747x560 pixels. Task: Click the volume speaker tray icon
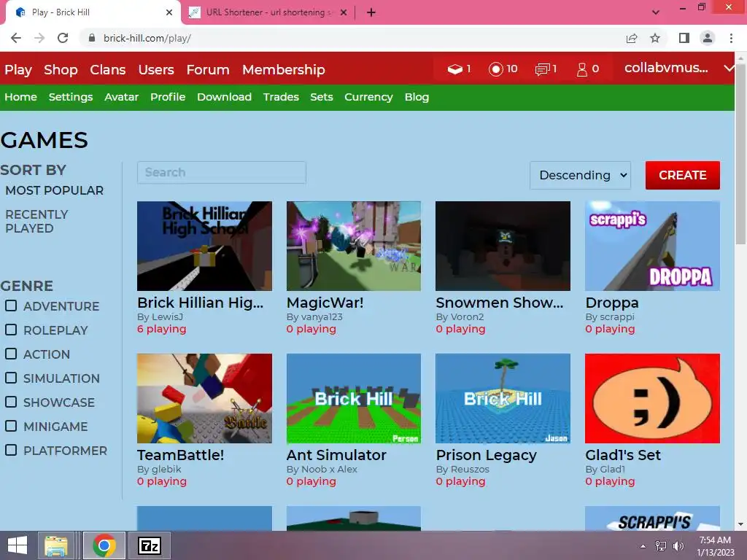(x=678, y=546)
